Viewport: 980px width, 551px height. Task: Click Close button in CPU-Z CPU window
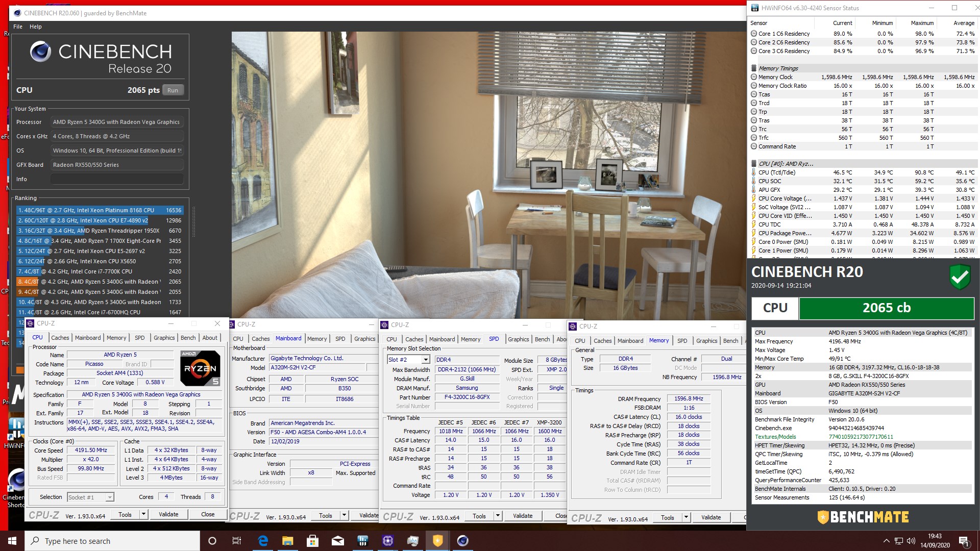pos(208,514)
